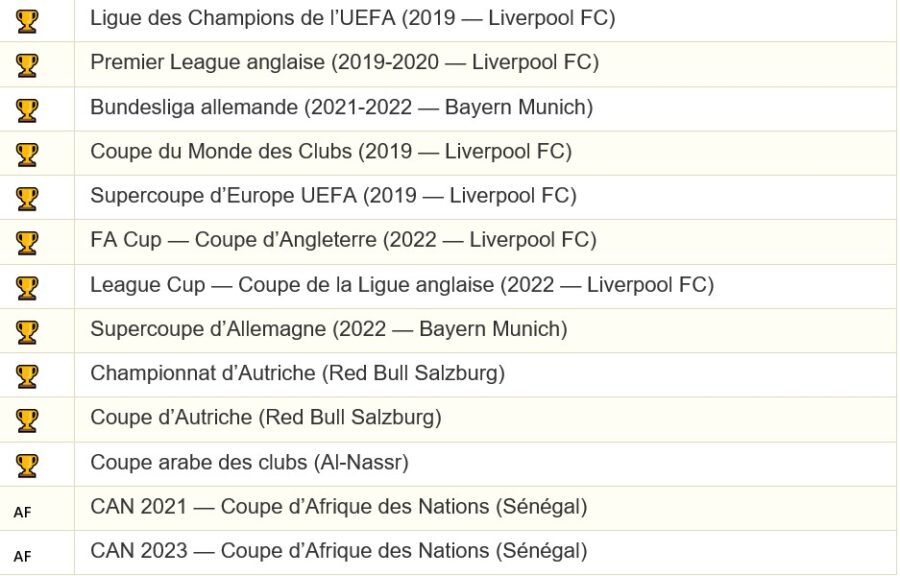
Task: Click the Coupe arabe des clubs Al-Nassr text
Action: [x=249, y=462]
